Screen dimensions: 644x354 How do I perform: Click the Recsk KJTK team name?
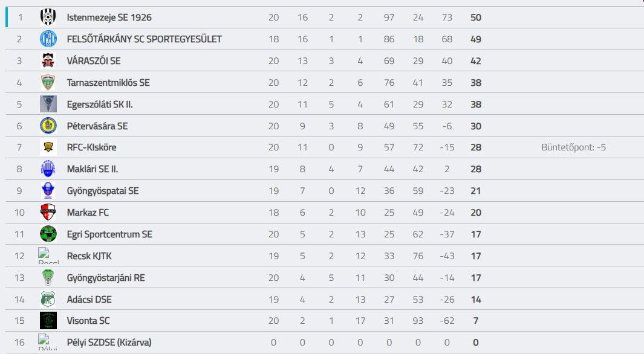[x=89, y=256]
